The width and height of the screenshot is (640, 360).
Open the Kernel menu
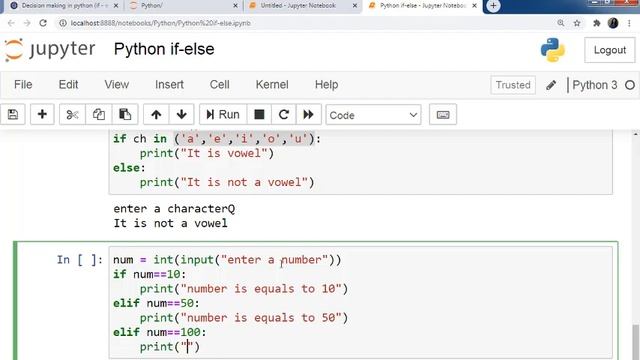272,84
